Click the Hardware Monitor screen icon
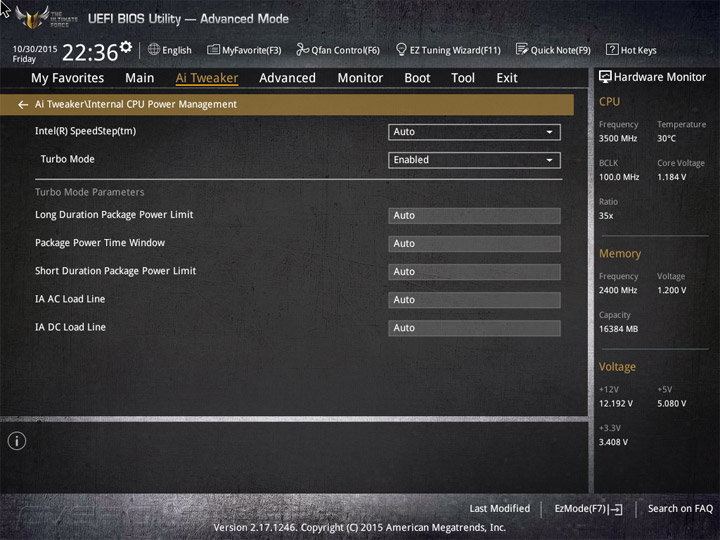The image size is (720, 540). (x=605, y=77)
